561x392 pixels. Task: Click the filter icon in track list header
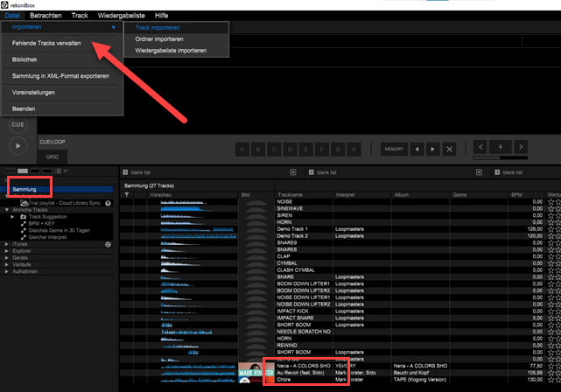[x=127, y=195]
